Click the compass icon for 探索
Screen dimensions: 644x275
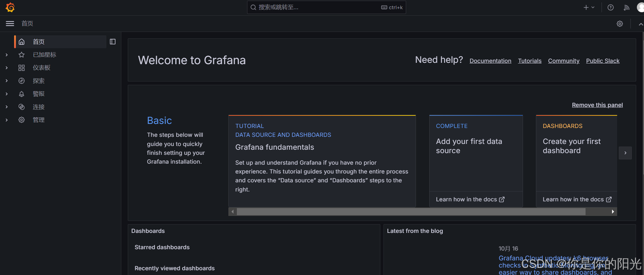[x=22, y=81]
